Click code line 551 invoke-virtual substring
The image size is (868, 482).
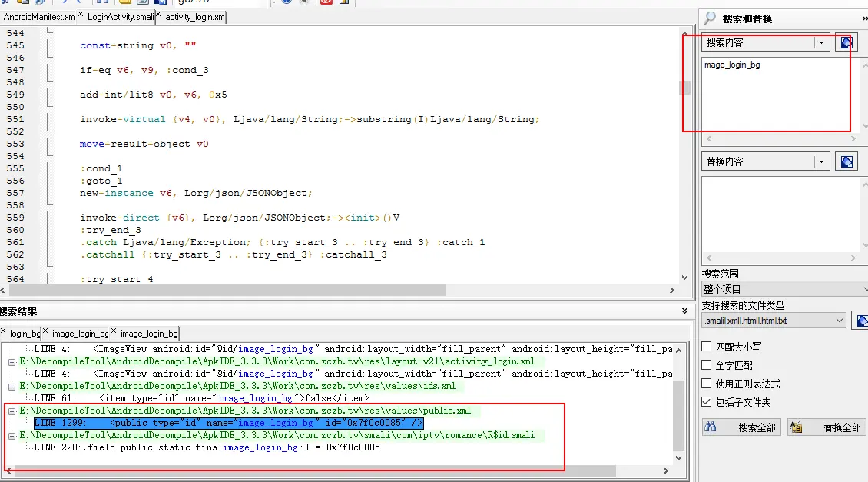pos(310,119)
